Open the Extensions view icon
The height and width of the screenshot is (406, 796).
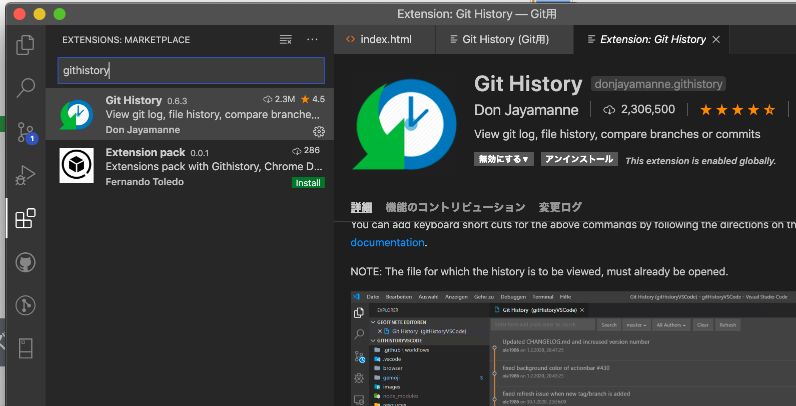click(25, 218)
